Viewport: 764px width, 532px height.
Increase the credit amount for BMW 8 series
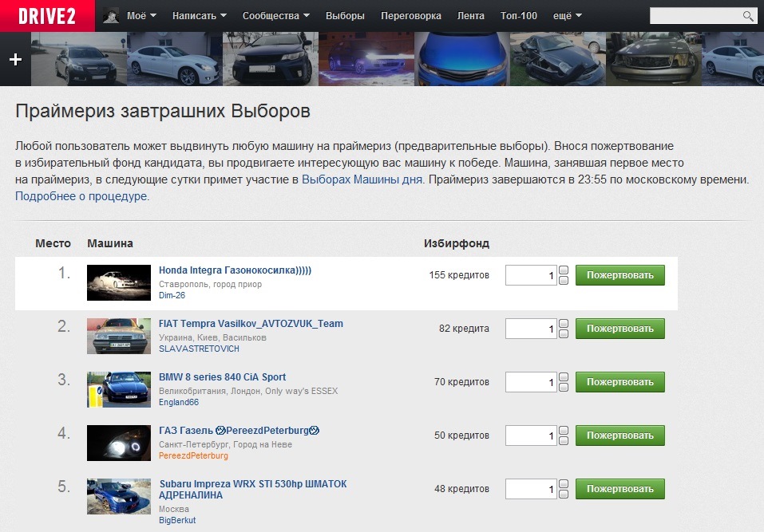564,377
